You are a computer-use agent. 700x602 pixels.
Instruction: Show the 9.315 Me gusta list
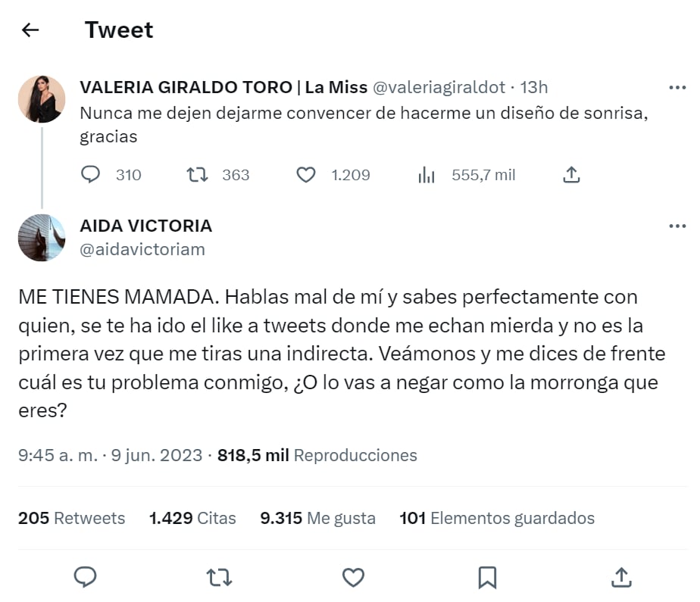317,518
